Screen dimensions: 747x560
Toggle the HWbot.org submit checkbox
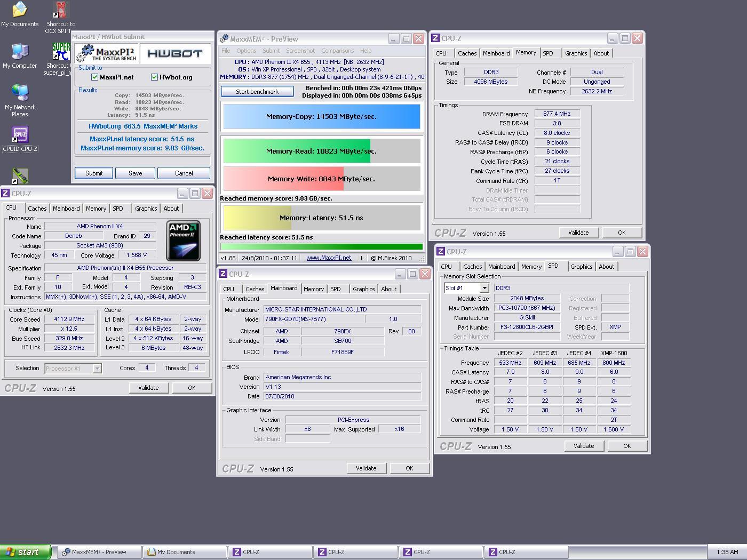155,77
